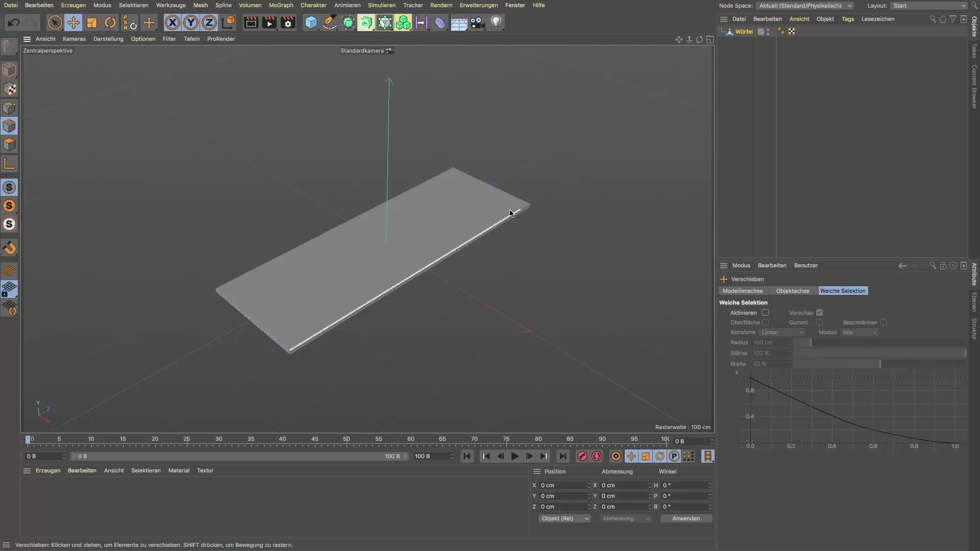980x551 pixels.
Task: Select the Würfel object
Action: [x=744, y=32]
